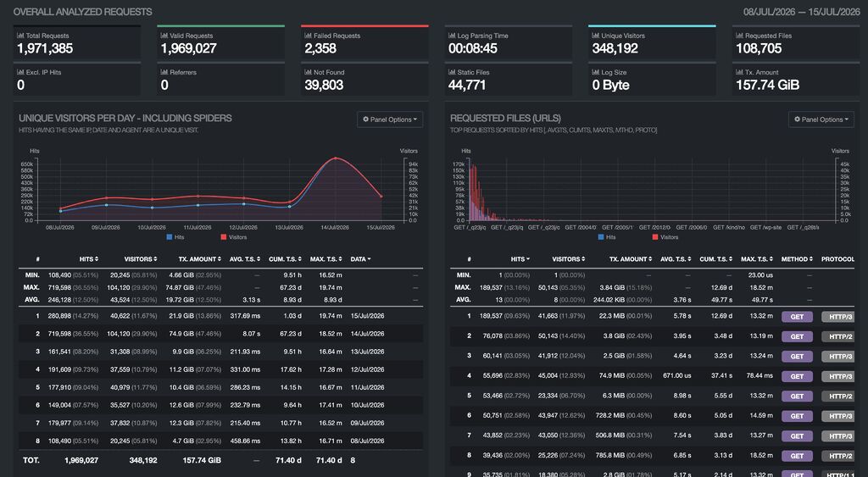
Task: Click the chart icon beside Log Size
Action: pos(596,72)
